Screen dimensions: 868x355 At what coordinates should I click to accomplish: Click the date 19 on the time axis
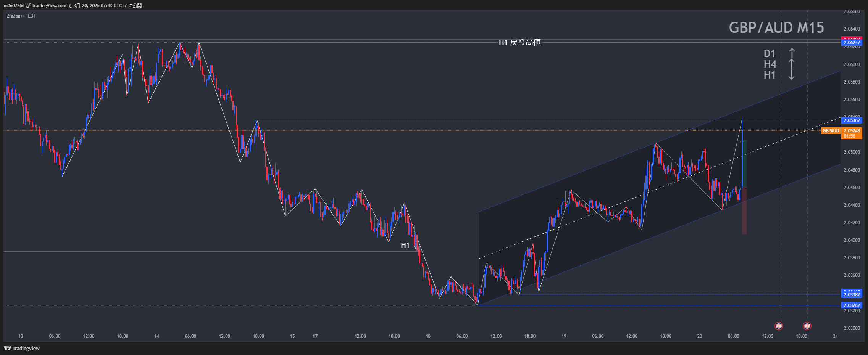[564, 336]
